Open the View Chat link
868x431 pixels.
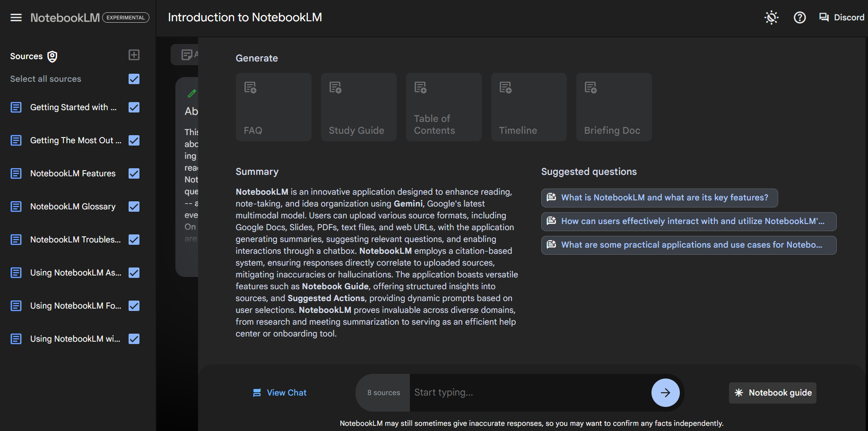(x=279, y=393)
